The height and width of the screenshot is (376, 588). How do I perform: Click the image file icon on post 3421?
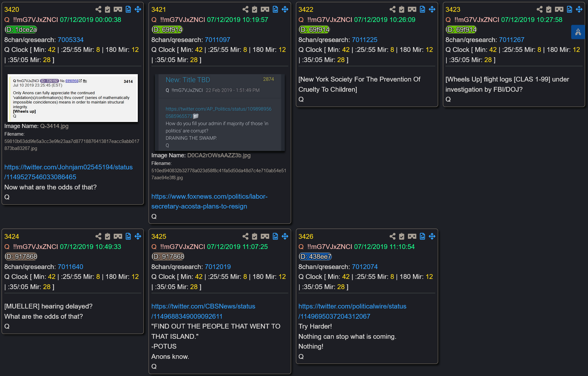tap(275, 10)
